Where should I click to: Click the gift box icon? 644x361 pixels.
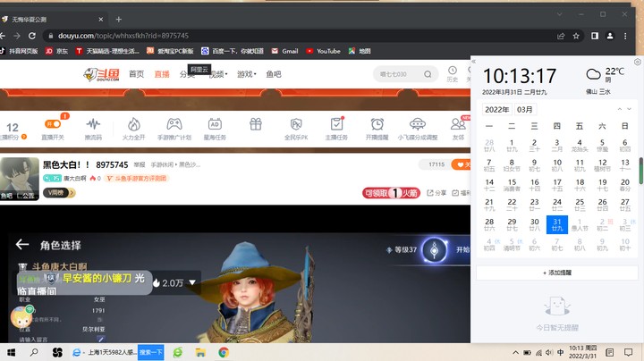256,124
